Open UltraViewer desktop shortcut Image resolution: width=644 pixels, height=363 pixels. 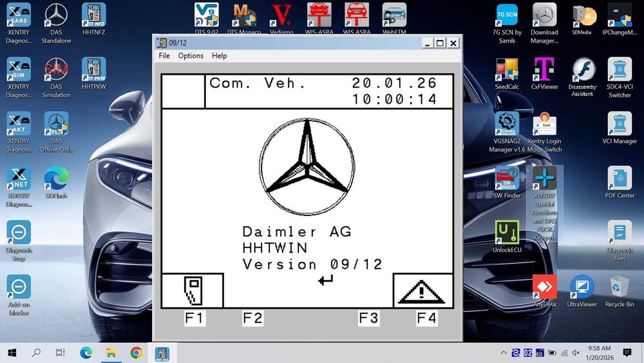582,291
